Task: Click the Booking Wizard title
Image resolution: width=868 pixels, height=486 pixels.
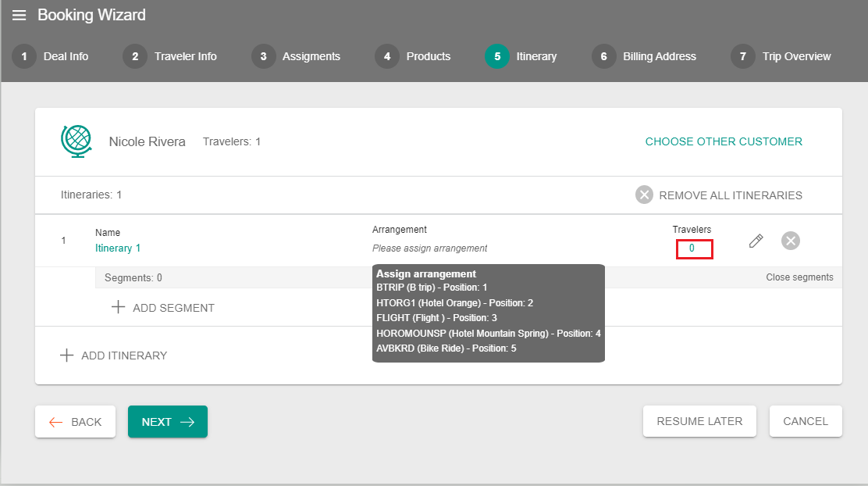Action: [x=91, y=15]
